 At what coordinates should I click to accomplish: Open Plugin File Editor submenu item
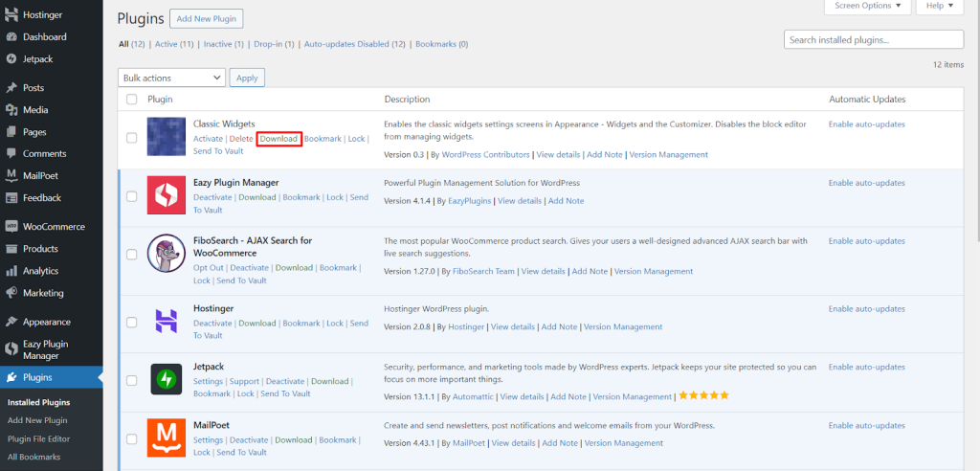38,438
